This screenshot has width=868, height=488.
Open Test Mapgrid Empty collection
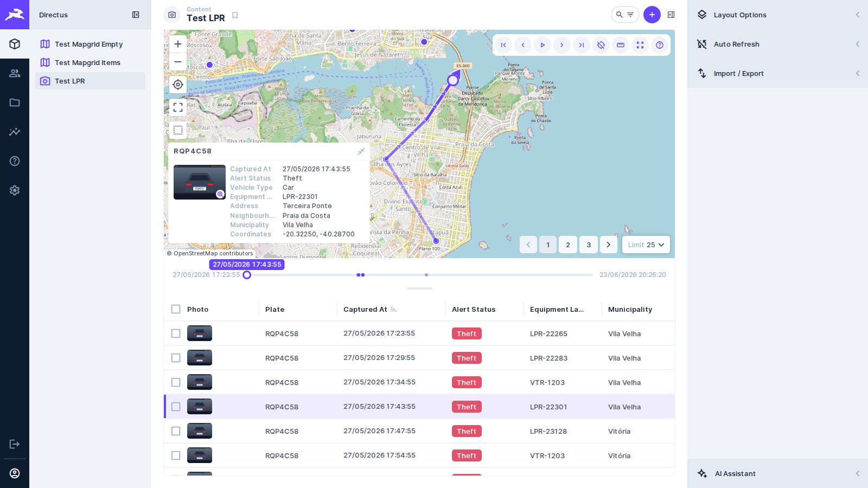(x=90, y=44)
